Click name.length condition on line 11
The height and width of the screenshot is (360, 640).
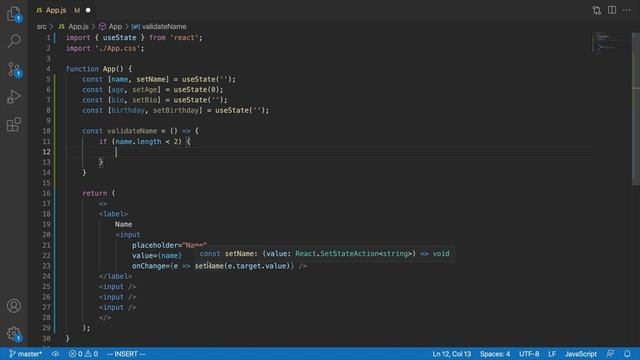138,142
